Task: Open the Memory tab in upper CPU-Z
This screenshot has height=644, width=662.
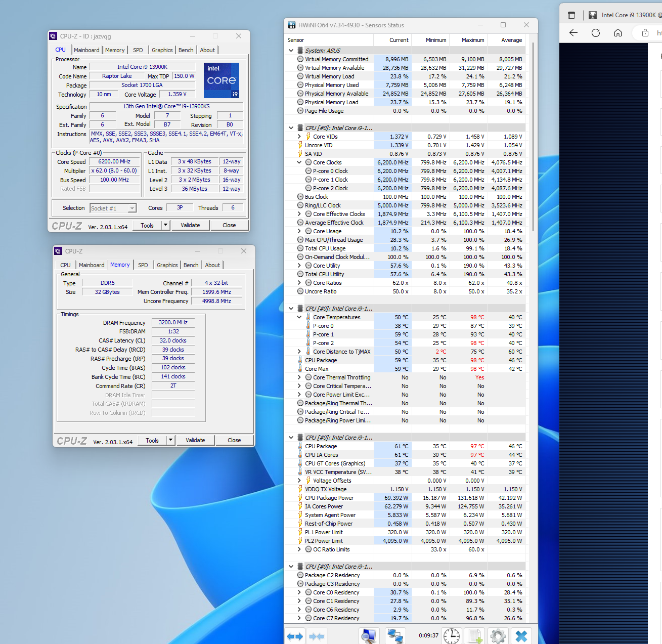Action: pyautogui.click(x=115, y=50)
